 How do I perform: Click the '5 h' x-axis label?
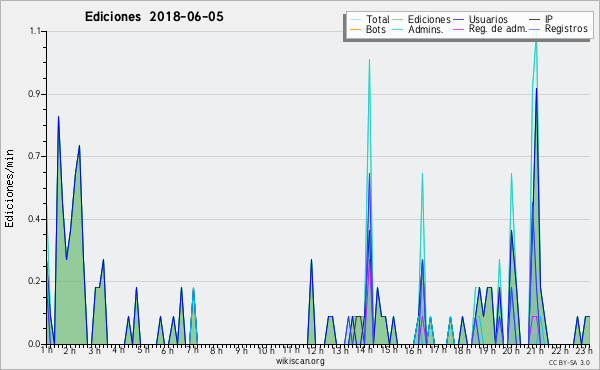(143, 350)
